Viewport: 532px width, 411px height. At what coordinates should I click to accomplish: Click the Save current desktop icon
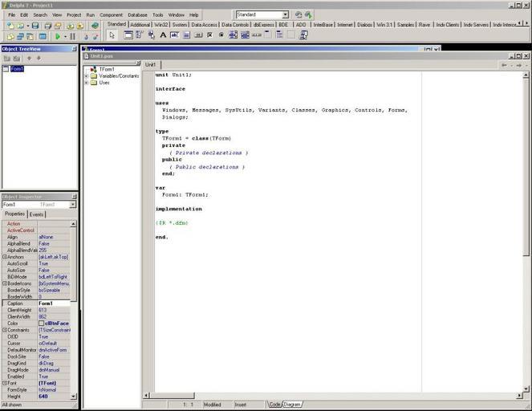coord(298,14)
